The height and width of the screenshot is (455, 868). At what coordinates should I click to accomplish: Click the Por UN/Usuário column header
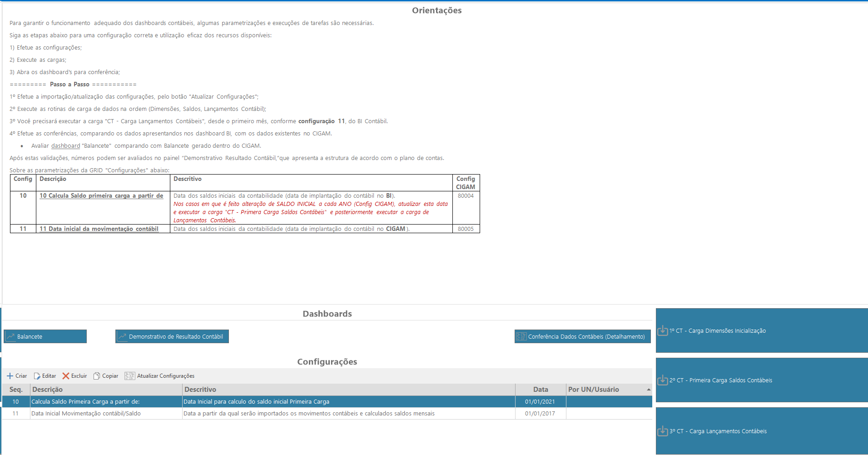609,390
